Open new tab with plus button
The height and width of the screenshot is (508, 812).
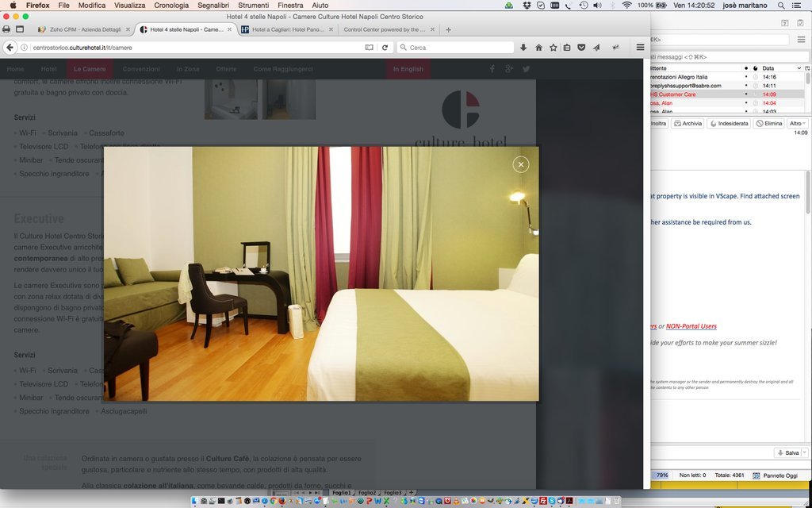pyautogui.click(x=449, y=29)
